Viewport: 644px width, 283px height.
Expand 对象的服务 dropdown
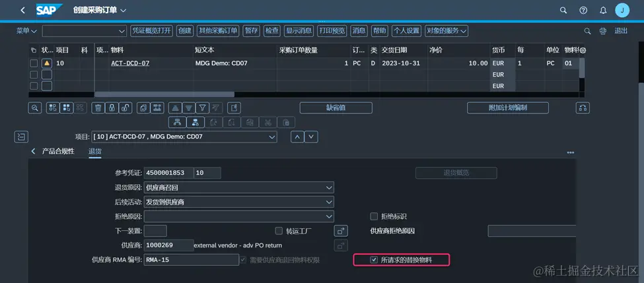447,31
